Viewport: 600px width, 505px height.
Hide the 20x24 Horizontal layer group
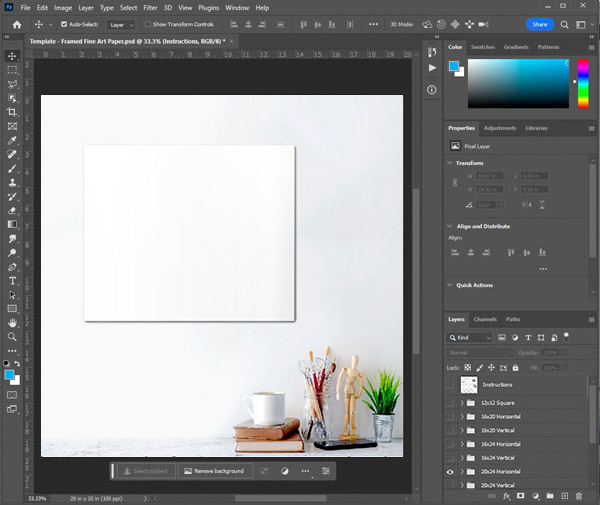(x=450, y=471)
